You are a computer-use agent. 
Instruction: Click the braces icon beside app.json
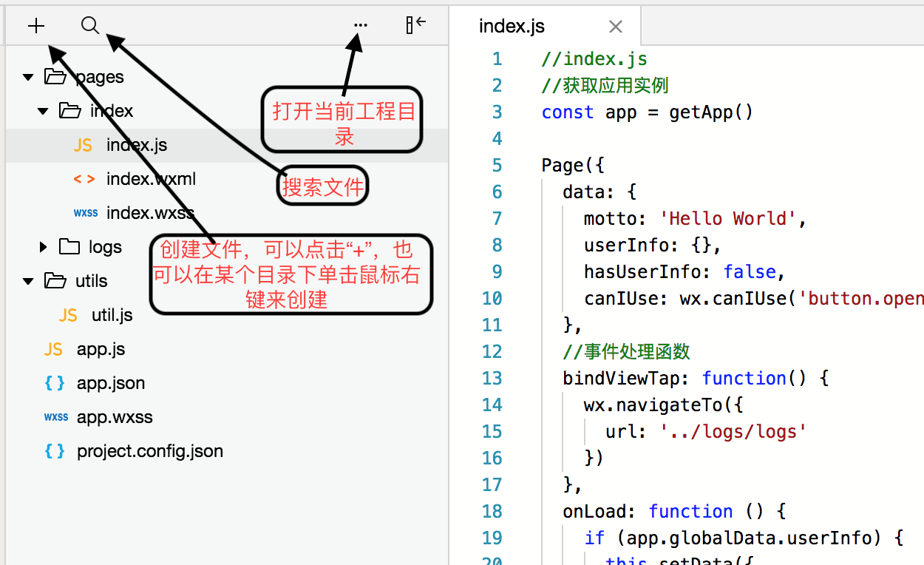point(55,383)
